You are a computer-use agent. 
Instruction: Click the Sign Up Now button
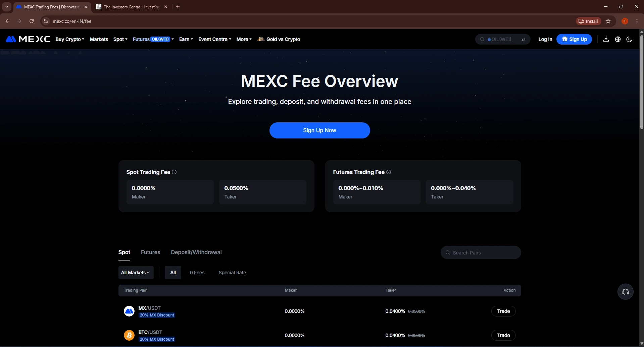click(x=319, y=130)
